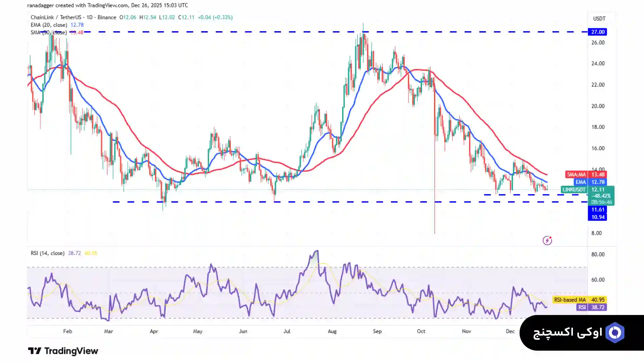Click the ChainLink / TetherUS symbol title
Screen dimensions: 644x363
coord(73,17)
